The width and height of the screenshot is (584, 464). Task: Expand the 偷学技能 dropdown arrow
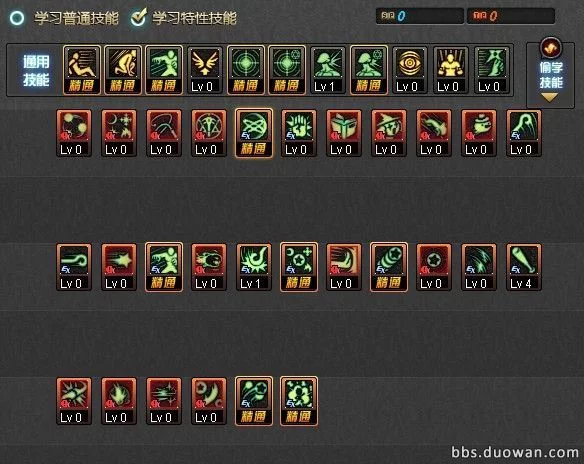coord(549,98)
